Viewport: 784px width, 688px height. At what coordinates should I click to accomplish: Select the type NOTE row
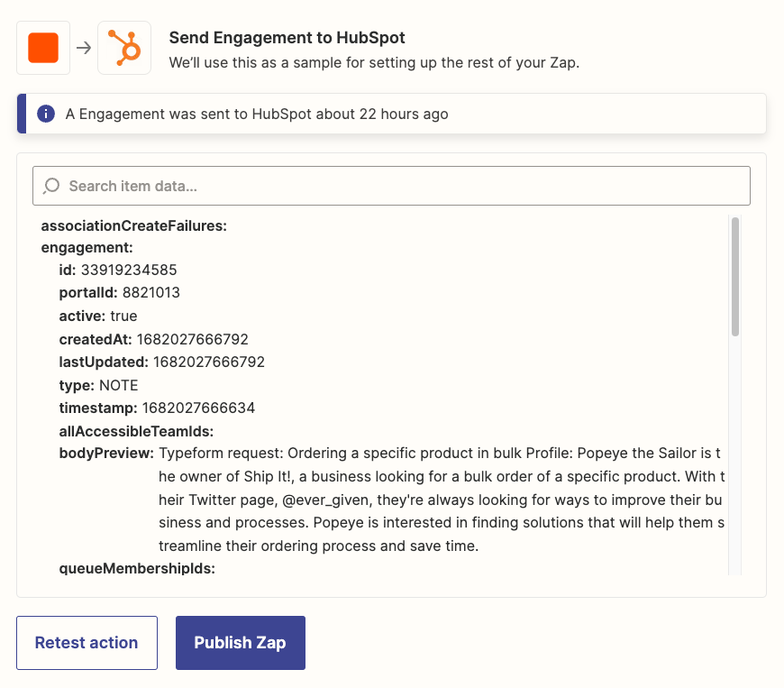(98, 385)
